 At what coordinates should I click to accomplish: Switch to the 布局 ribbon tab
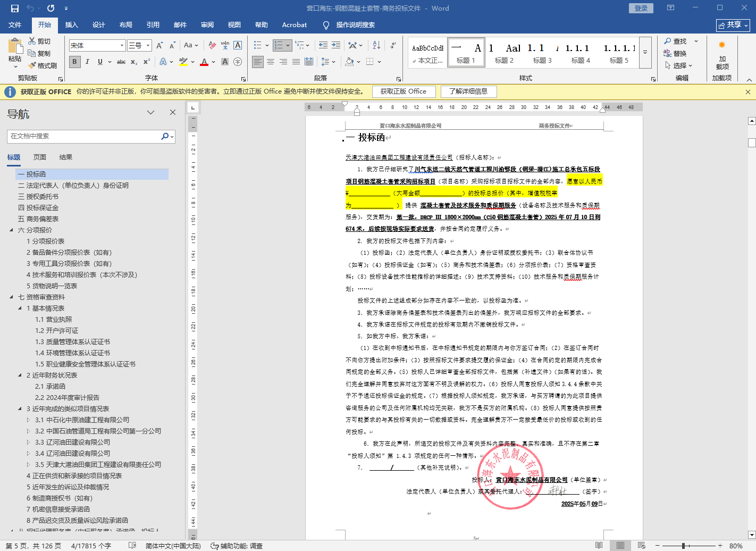point(126,25)
